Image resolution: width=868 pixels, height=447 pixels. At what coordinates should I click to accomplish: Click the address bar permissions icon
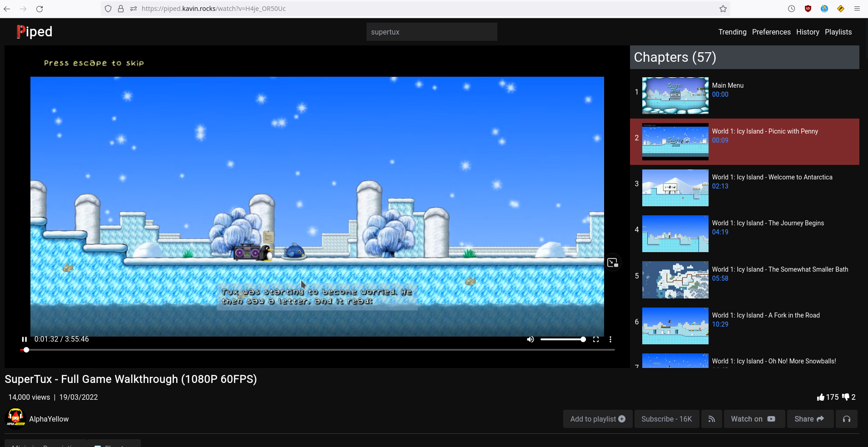(x=134, y=9)
